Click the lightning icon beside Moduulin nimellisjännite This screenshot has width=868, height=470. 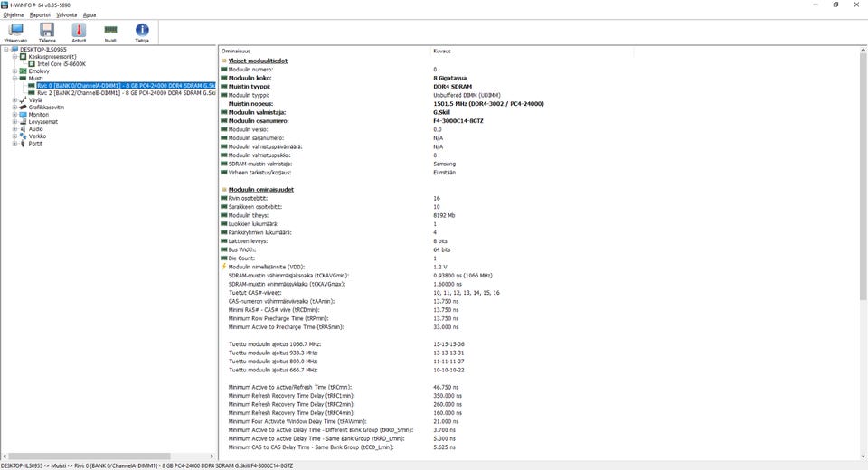224,267
